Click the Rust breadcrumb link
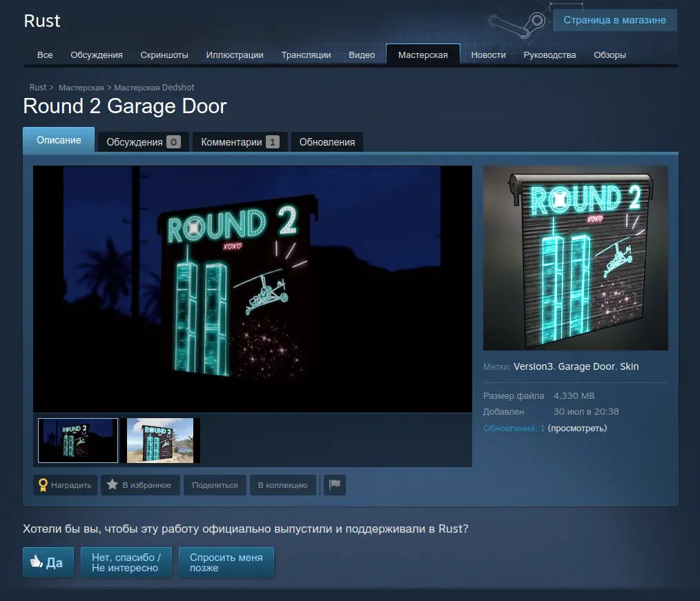The image size is (700, 601). pos(38,88)
